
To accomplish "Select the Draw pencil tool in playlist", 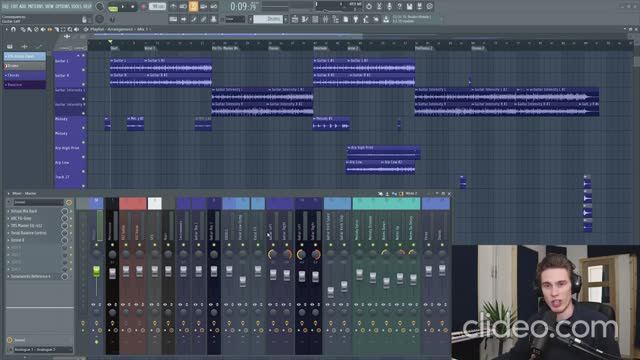I will coord(23,29).
